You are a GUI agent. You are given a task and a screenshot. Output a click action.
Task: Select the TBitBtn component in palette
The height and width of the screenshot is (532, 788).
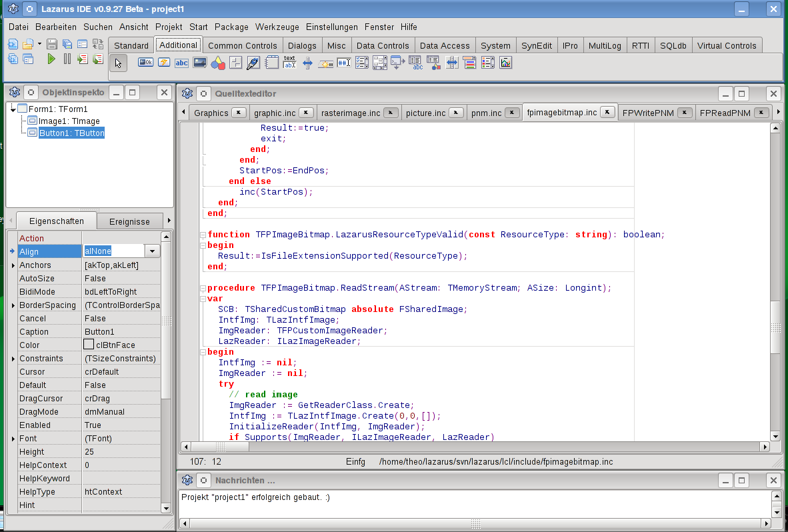[x=145, y=63]
